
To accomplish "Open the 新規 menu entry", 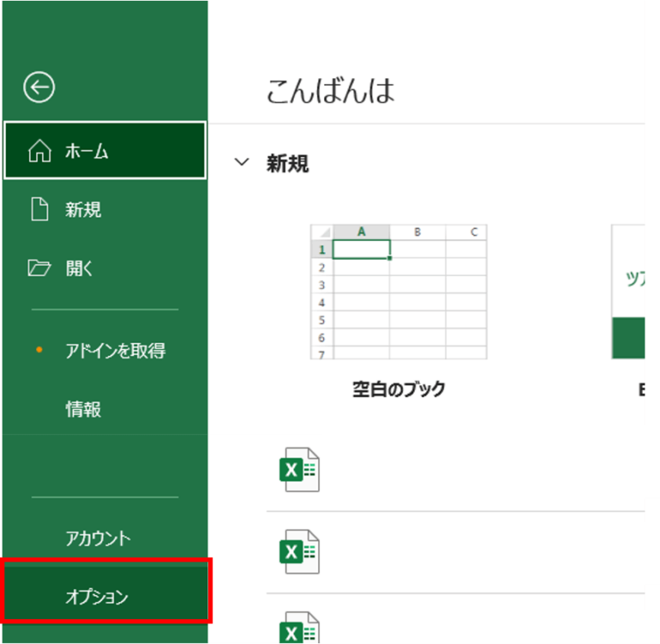I will (x=105, y=209).
